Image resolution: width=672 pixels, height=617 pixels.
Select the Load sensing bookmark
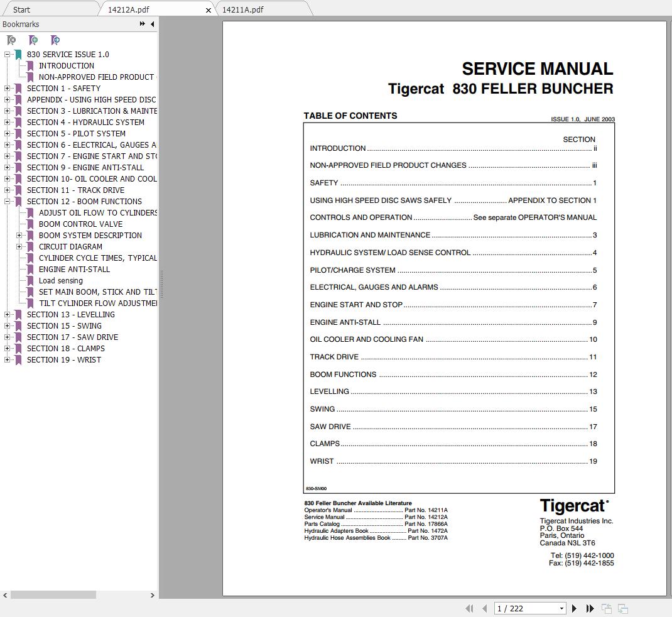coord(60,280)
